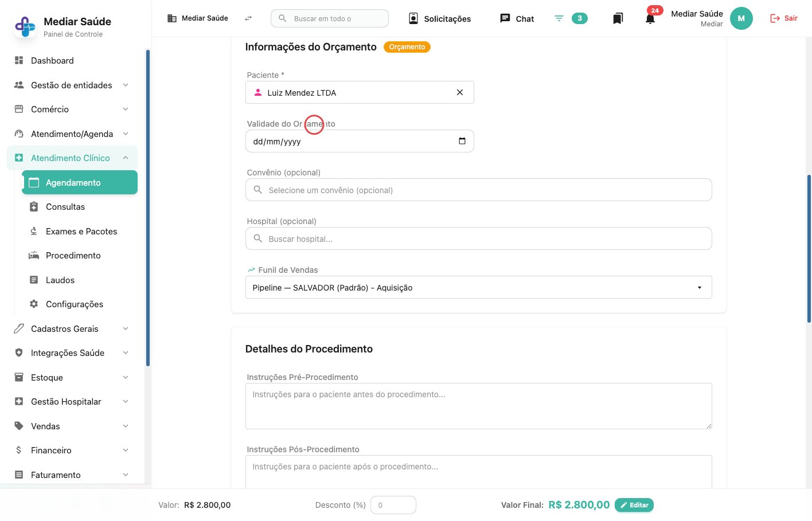The width and height of the screenshot is (812, 521).
Task: Expand Atendimento/Agenda chevron
Action: coord(126,134)
